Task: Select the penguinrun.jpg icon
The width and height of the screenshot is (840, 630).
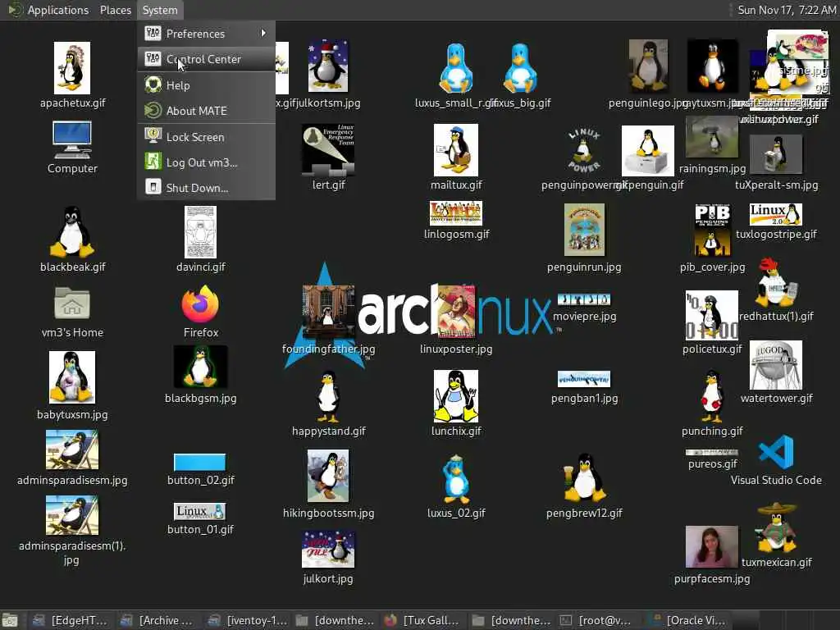Action: coord(584,230)
